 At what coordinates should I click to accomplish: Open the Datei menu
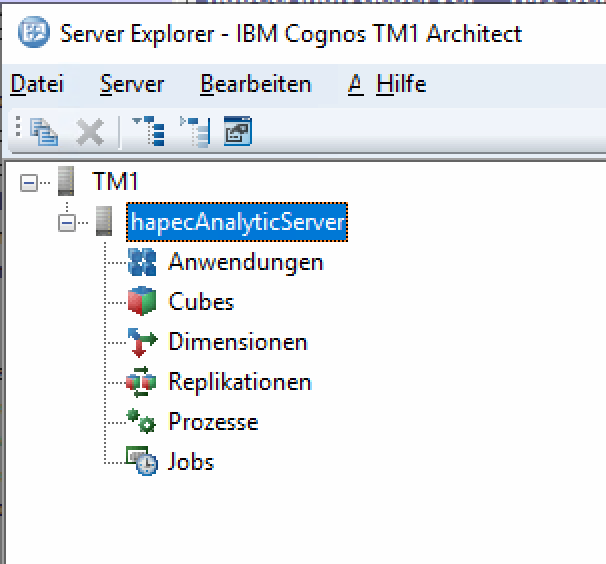click(37, 84)
